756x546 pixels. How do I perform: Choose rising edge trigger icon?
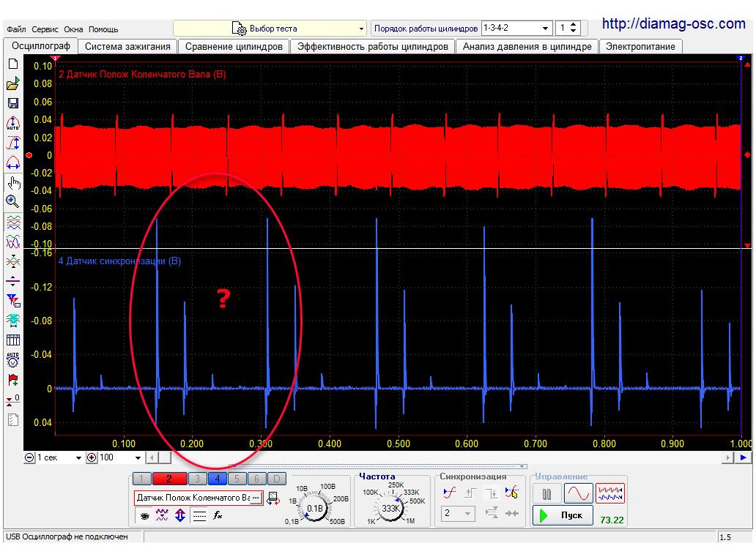(470, 493)
